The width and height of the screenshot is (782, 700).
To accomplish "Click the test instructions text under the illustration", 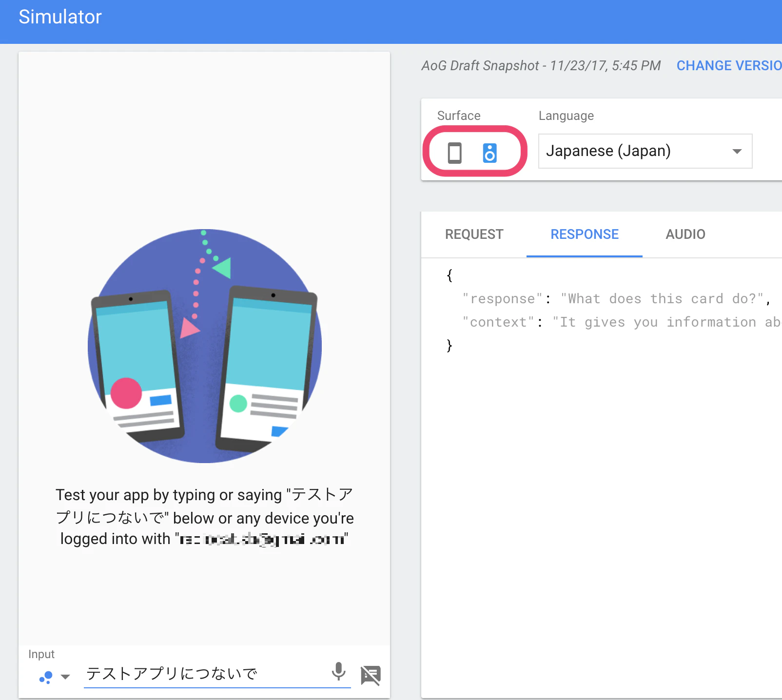I will click(205, 517).
